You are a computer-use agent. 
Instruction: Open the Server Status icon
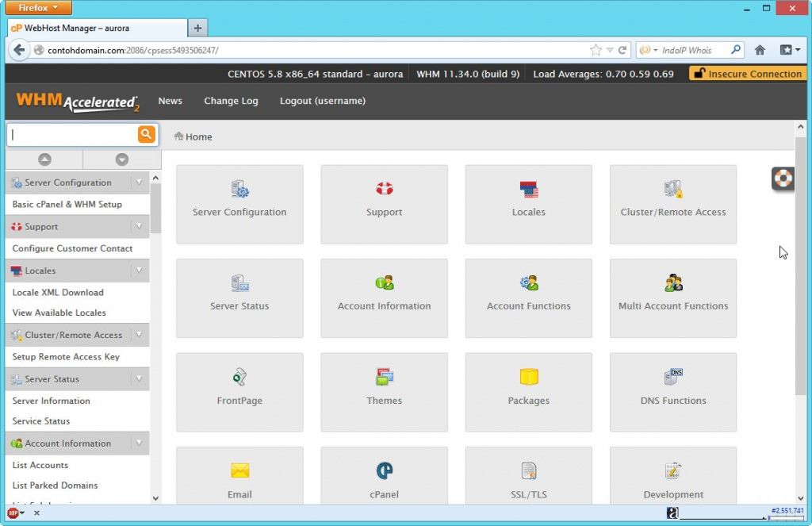point(239,282)
